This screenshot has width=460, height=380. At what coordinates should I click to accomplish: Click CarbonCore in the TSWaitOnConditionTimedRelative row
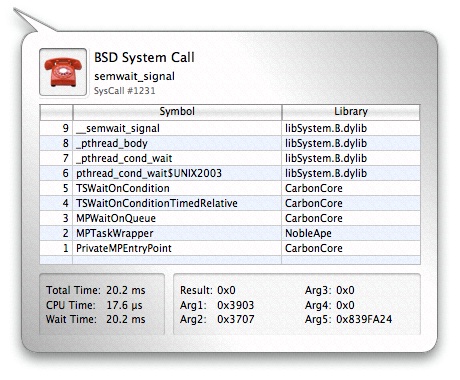coord(314,203)
